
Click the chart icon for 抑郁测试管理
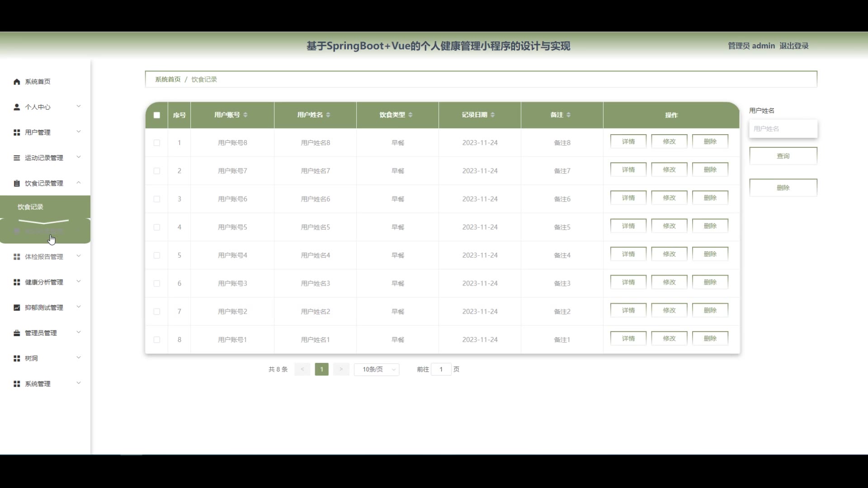click(17, 308)
